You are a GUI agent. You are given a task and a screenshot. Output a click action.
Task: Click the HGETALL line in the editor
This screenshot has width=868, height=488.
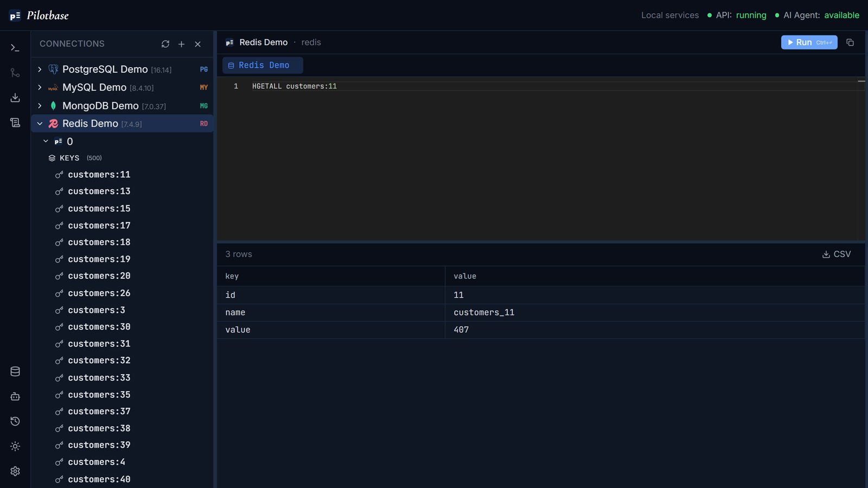295,86
